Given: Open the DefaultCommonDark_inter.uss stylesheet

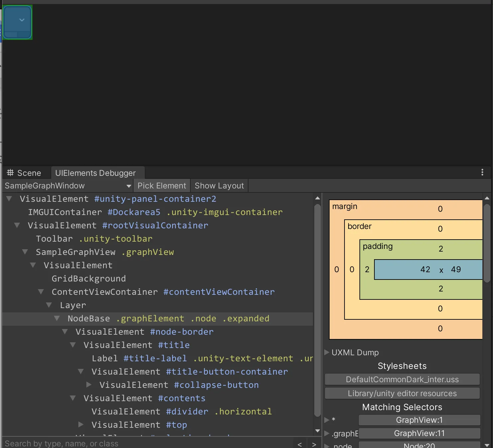Looking at the screenshot, I should (402, 380).
